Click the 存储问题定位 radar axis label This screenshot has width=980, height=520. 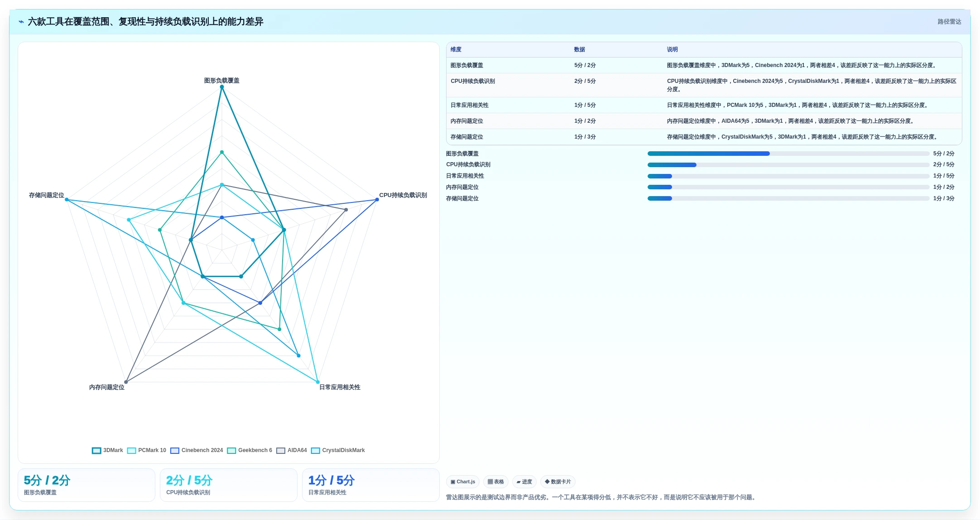click(x=47, y=195)
